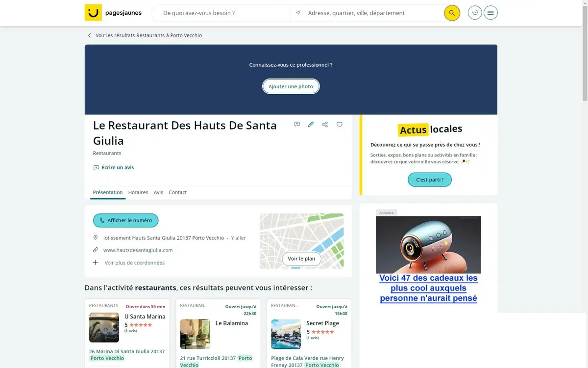Screen dimensions: 588x368
Task: Click Plage de Cala Verde address text
Action: click(x=308, y=362)
